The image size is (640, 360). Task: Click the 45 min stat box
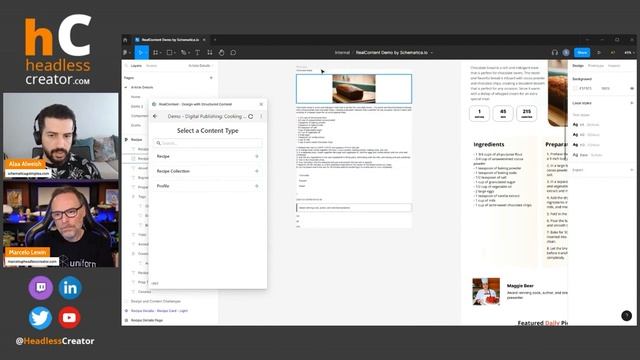pyautogui.click(x=503, y=113)
